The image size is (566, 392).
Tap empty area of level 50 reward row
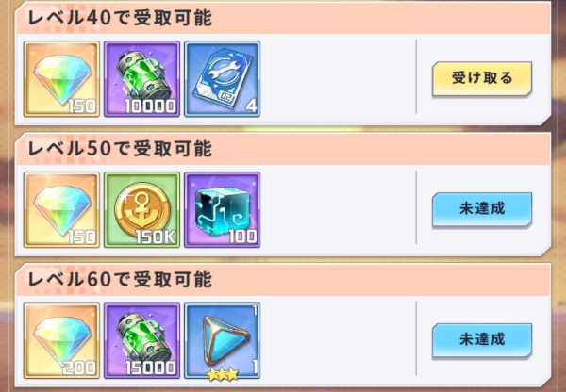point(338,209)
